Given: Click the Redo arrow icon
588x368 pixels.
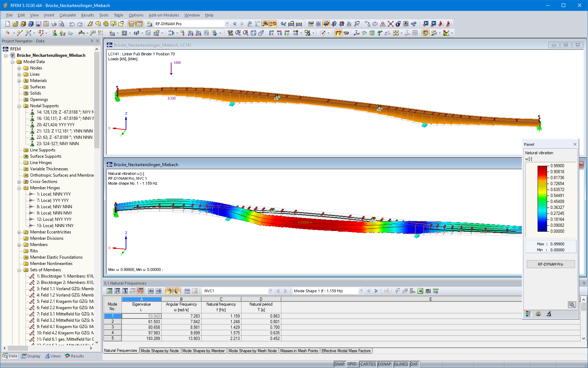Looking at the screenshot, I should (80, 24).
